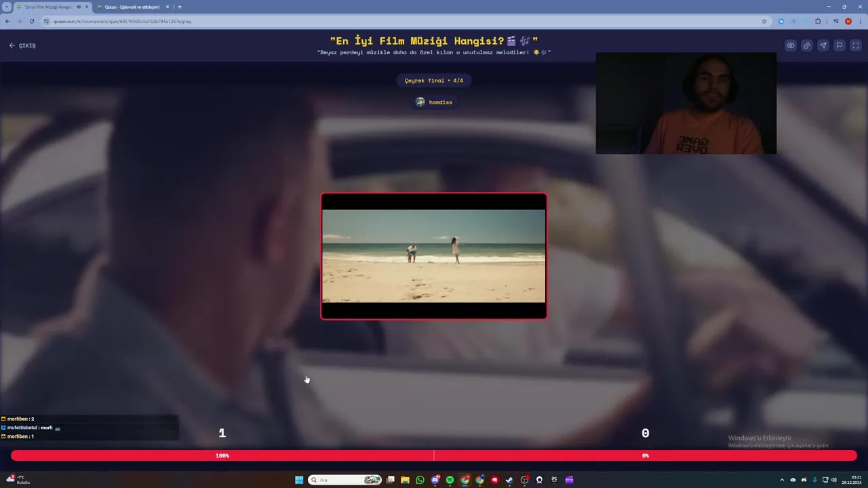Open the purple clapperboard app on taskbar
The height and width of the screenshot is (488, 868).
click(x=569, y=480)
